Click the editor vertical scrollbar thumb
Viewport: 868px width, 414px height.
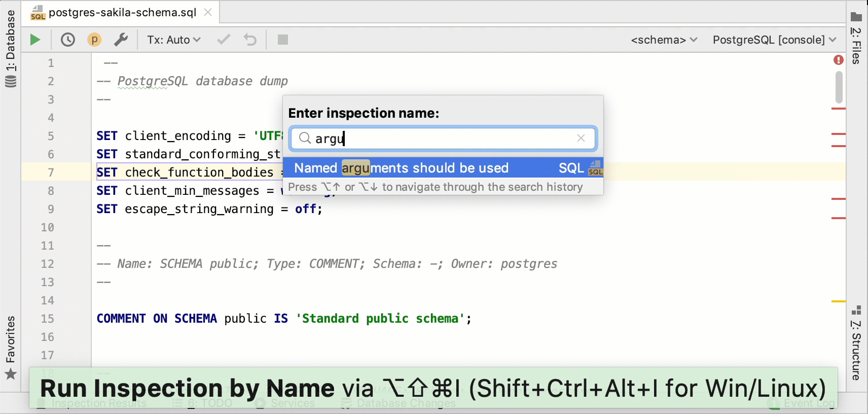click(839, 87)
